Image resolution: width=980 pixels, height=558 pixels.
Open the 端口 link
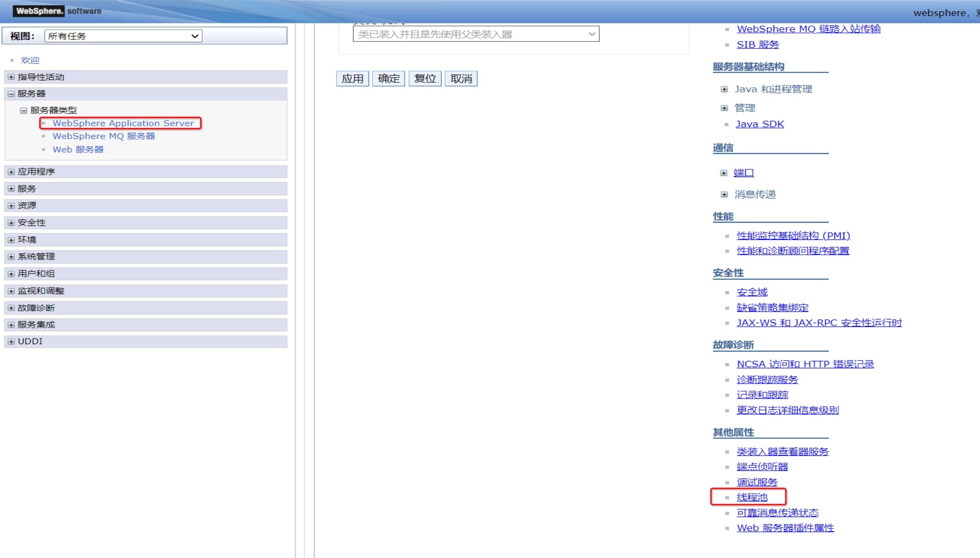click(x=743, y=173)
